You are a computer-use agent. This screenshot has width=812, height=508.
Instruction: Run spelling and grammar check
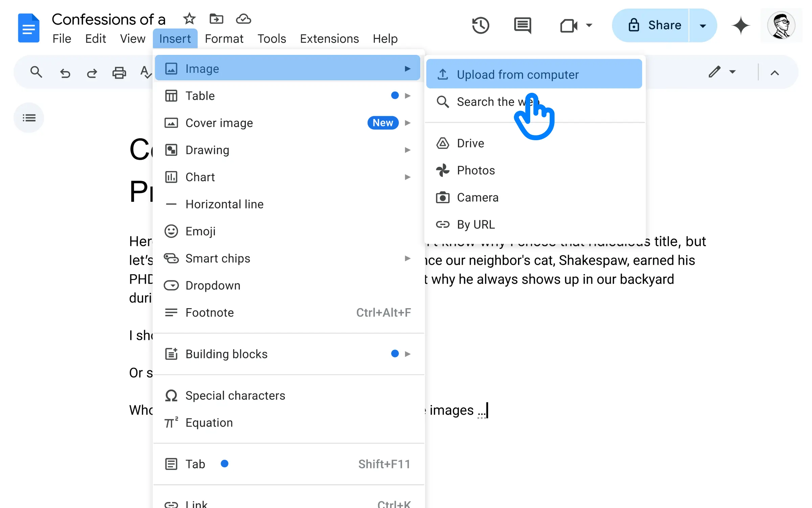[x=145, y=72]
